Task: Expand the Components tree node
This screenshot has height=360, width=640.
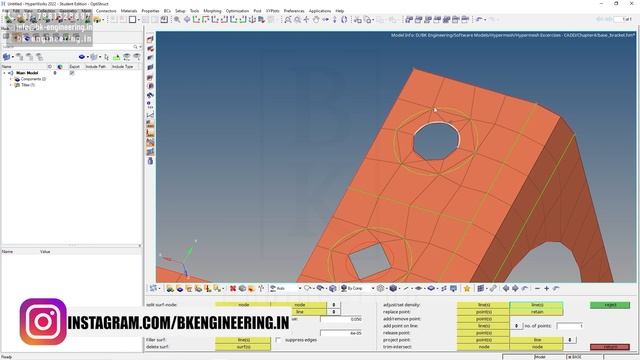Action: pyautogui.click(x=11, y=79)
